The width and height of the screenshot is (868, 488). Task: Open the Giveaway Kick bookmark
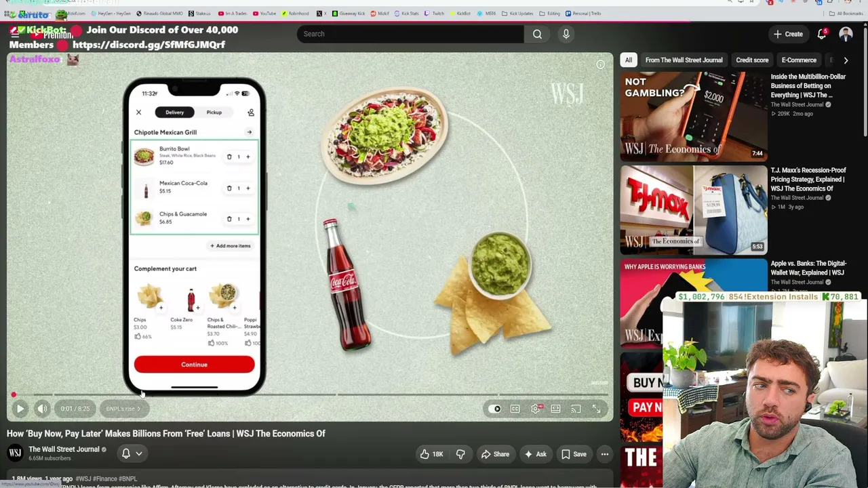point(349,14)
